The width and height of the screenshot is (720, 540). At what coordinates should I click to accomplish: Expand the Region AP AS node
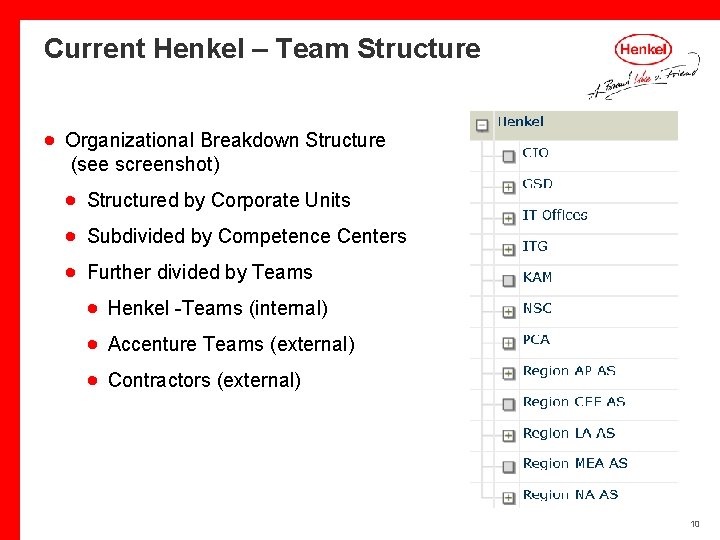pyautogui.click(x=508, y=374)
